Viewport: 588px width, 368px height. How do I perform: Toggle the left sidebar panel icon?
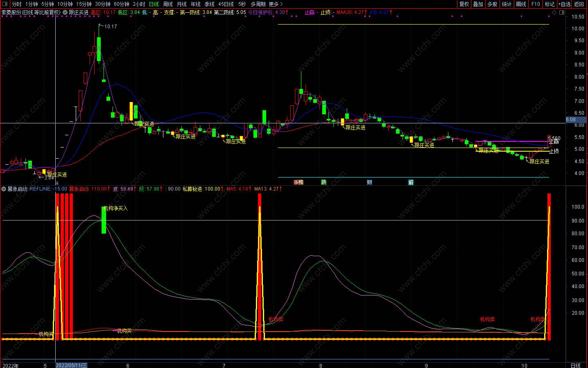click(x=5, y=4)
